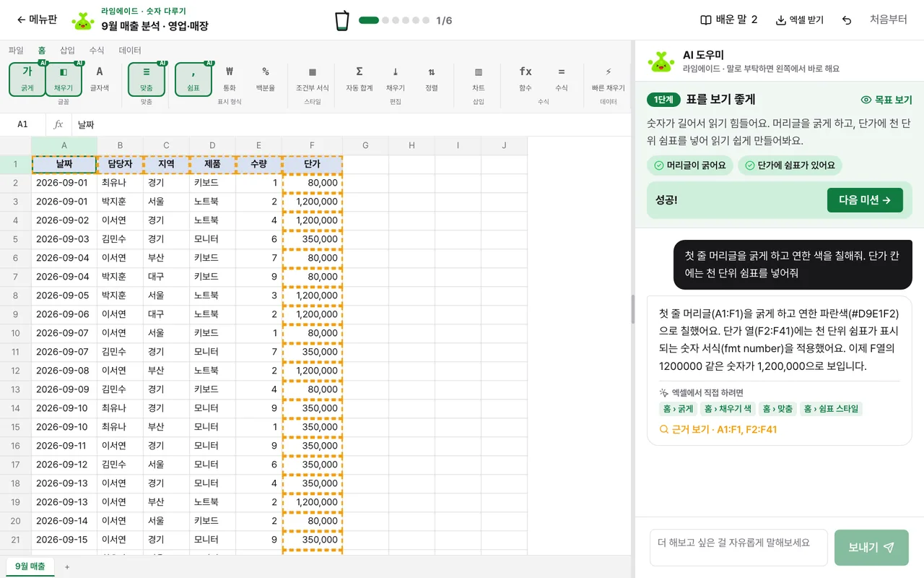Proceed with 다음 미션 button
The image size is (924, 578).
pos(865,200)
